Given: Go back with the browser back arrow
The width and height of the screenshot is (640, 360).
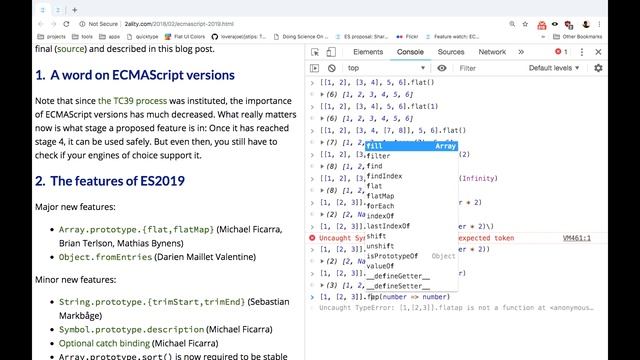Looking at the screenshot, I should tap(40, 24).
